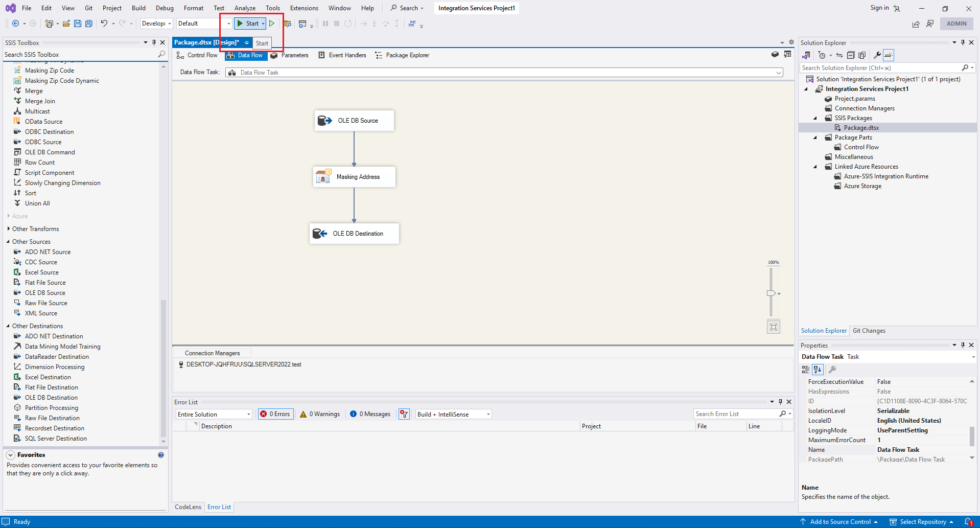This screenshot has height=528, width=980.
Task: Open the Parameters tab
Action: [289, 55]
